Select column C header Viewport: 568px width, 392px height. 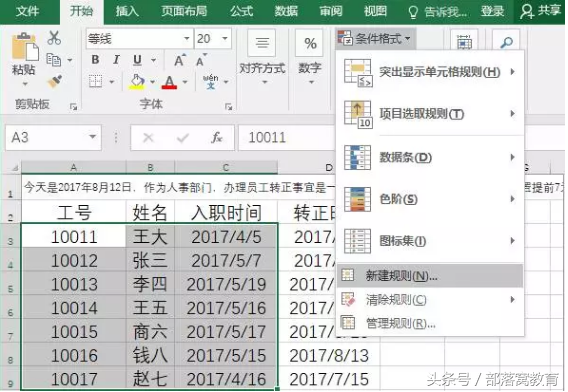pos(226,167)
